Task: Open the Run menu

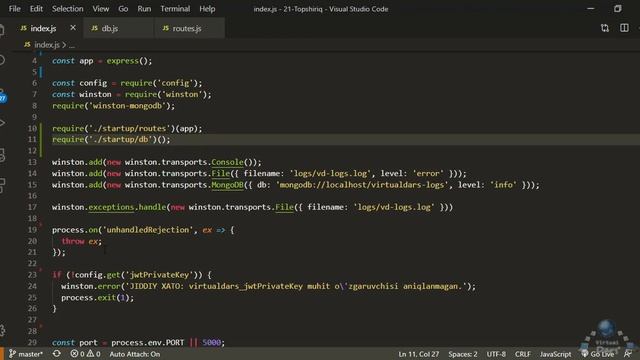Action: pyautogui.click(x=144, y=9)
